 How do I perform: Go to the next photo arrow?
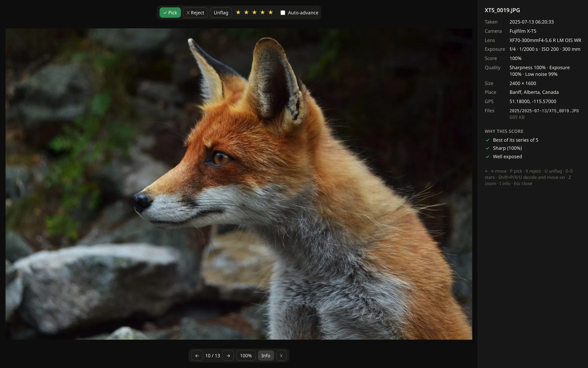(228, 355)
